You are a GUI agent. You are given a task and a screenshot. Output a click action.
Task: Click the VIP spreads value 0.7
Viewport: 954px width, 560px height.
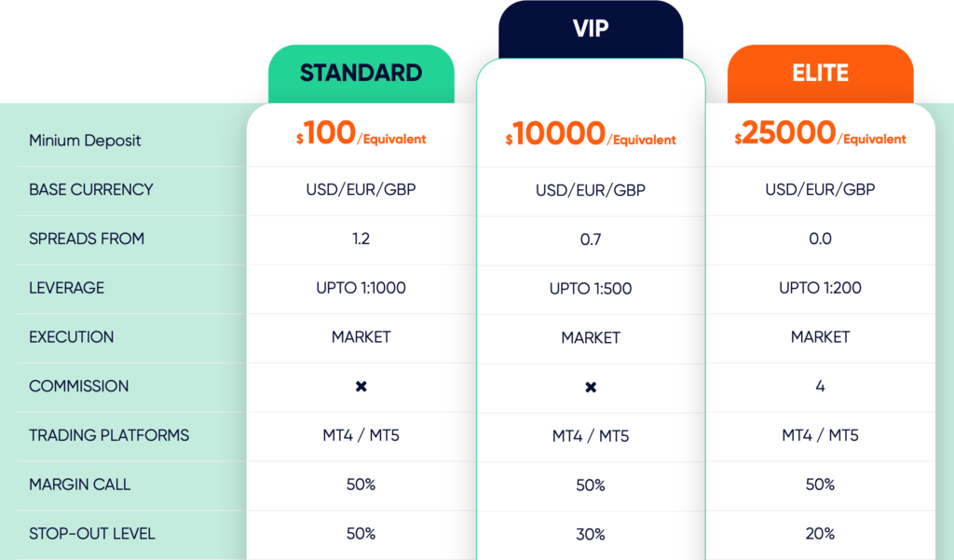click(590, 239)
